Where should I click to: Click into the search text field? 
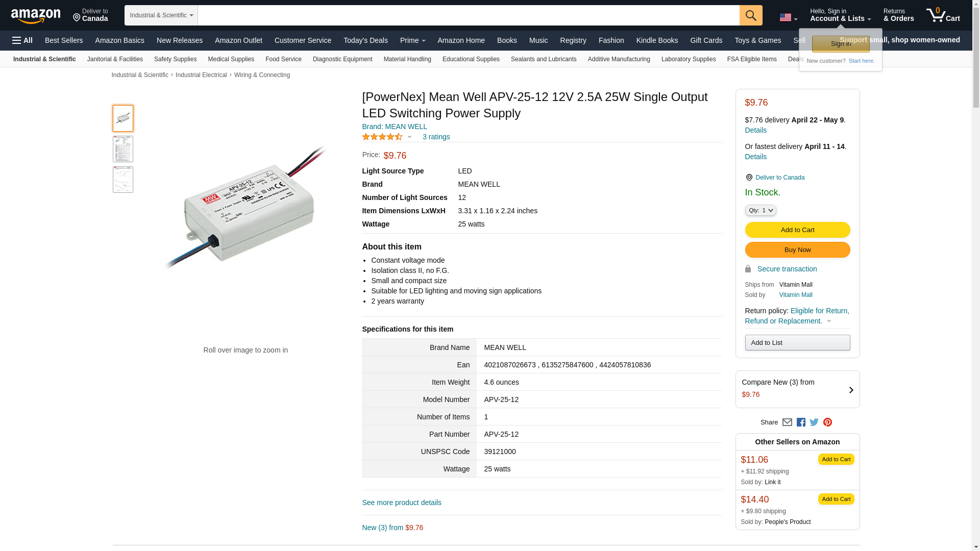click(x=468, y=15)
